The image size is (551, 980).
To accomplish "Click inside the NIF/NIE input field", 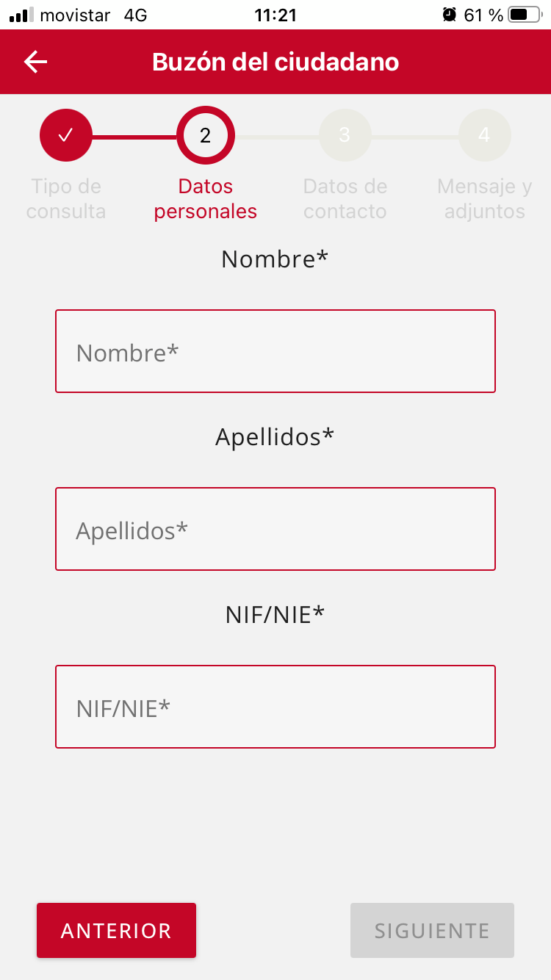I will point(275,707).
